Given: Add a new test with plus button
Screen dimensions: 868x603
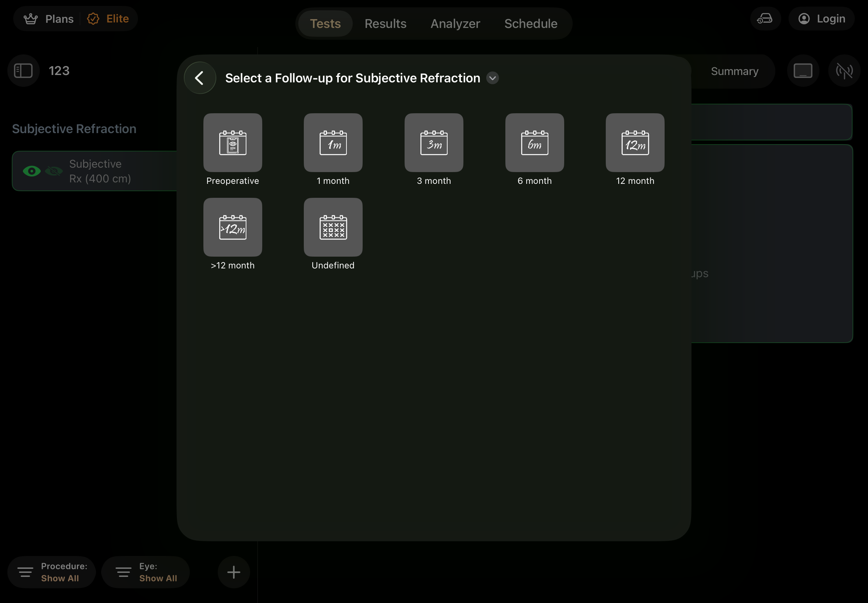Looking at the screenshot, I should [x=234, y=572].
